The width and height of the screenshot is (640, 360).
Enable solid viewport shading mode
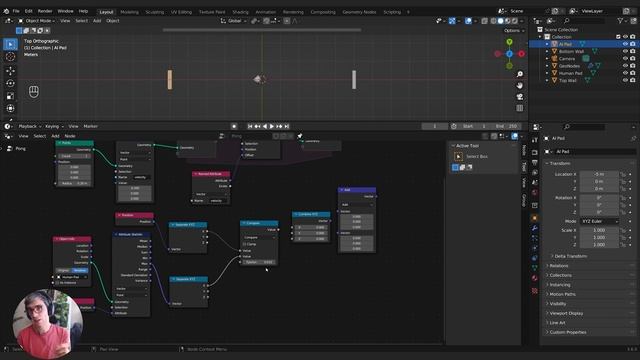[500, 21]
